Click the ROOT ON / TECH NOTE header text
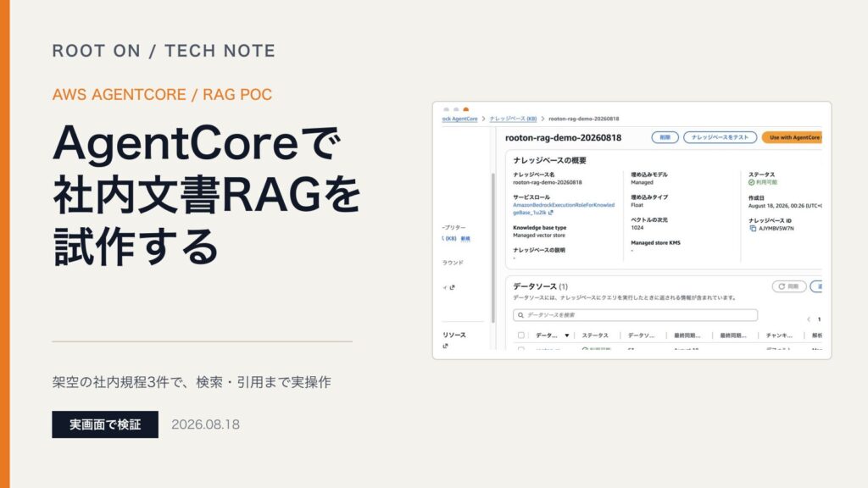Screen dimensions: 868x488 pos(164,51)
